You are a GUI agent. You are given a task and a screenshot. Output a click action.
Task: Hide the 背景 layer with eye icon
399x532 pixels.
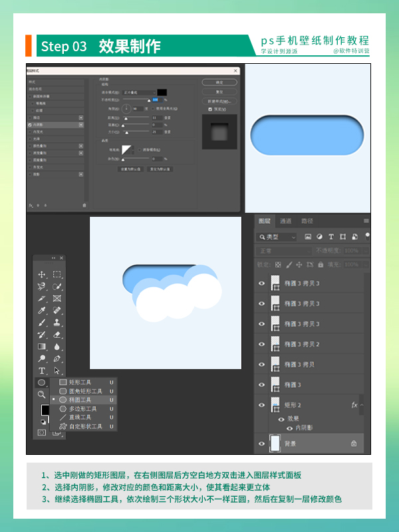pyautogui.click(x=261, y=444)
